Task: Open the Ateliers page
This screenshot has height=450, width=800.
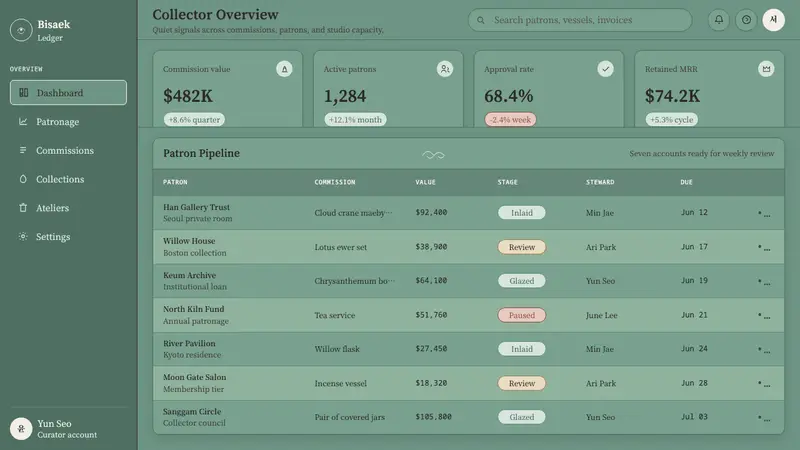Action: (68, 208)
